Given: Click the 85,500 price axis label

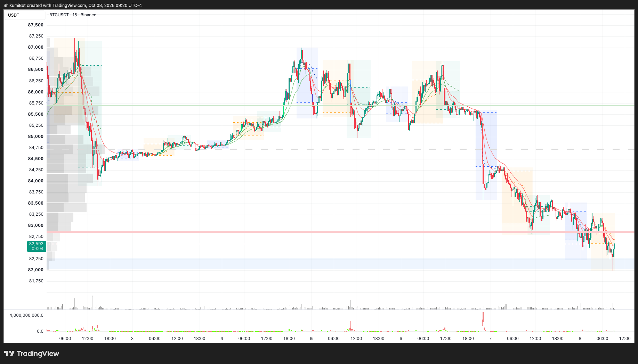Looking at the screenshot, I should [36, 114].
